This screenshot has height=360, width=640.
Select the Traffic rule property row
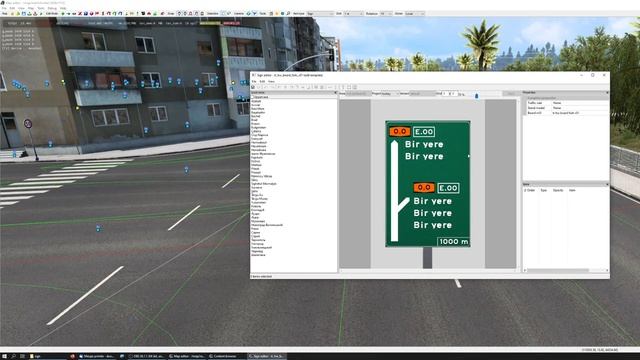click(567, 103)
